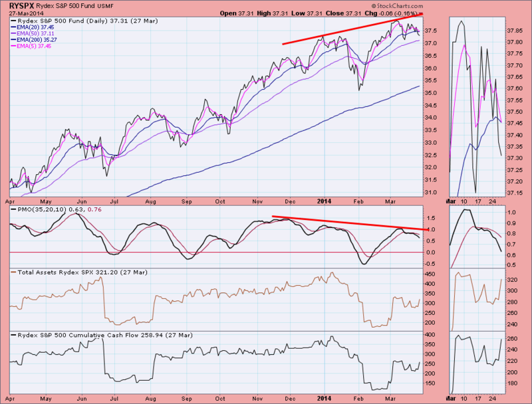532x404 pixels.
Task: Click the 31.0 price axis label
Action: click(x=430, y=192)
